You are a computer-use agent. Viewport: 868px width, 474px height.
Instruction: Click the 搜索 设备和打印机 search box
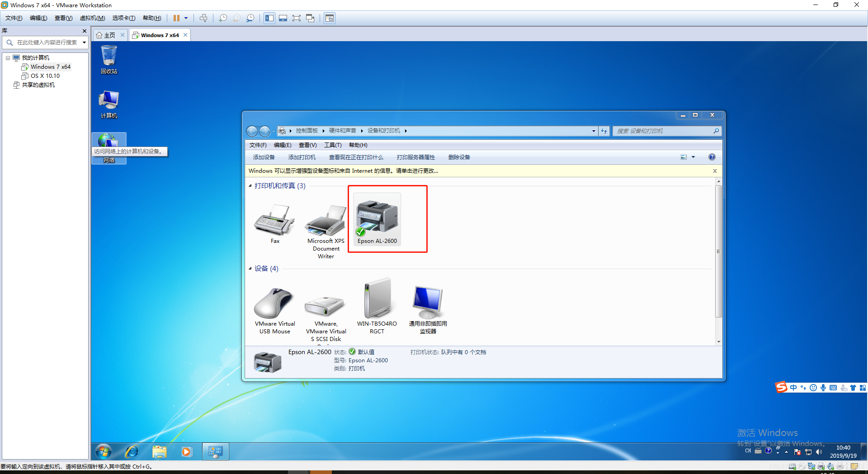tap(667, 131)
